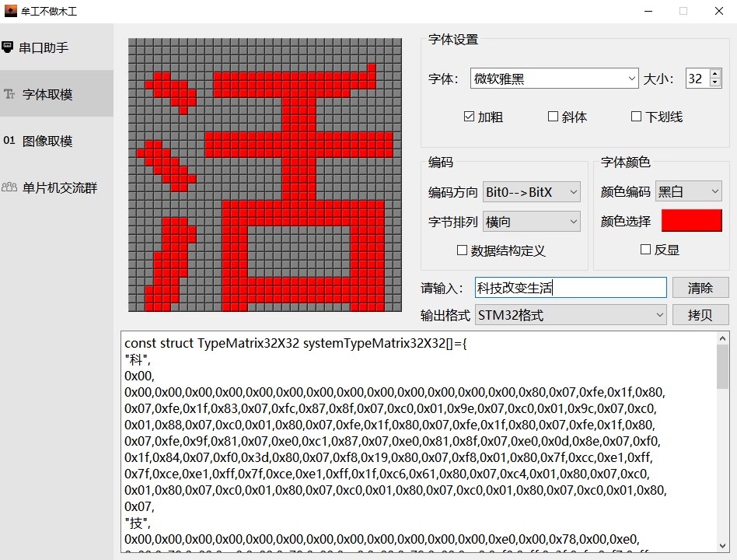
Task: Decrease font size with the down stepper arrow
Action: point(715,82)
